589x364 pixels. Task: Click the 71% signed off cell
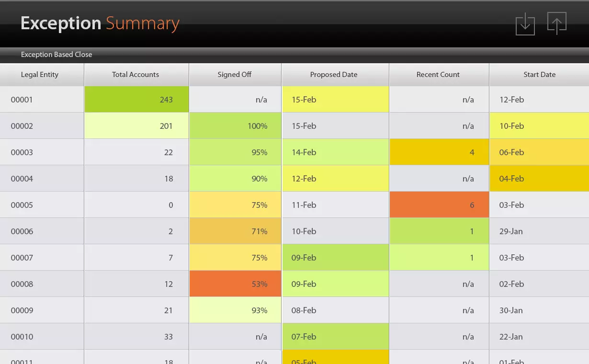click(235, 231)
